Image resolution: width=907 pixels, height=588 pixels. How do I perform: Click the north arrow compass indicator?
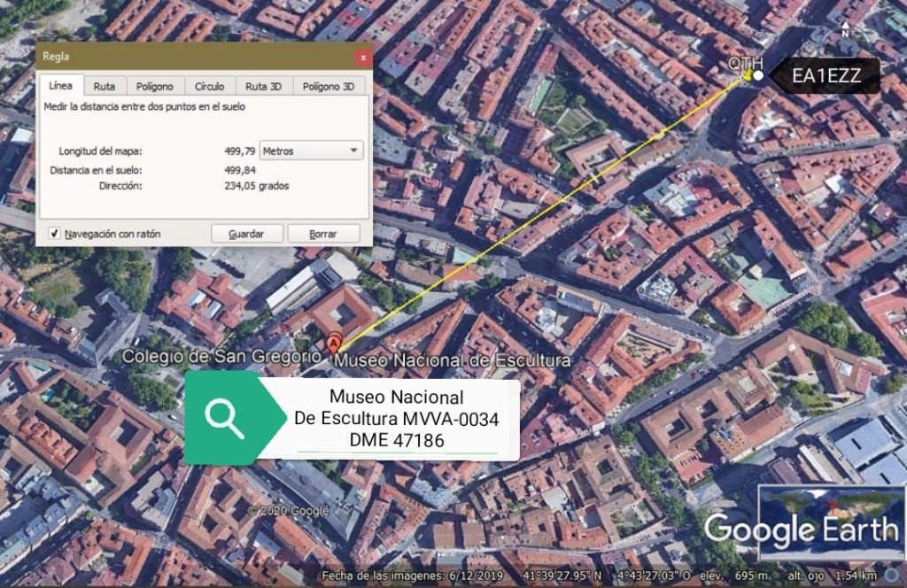pyautogui.click(x=845, y=29)
